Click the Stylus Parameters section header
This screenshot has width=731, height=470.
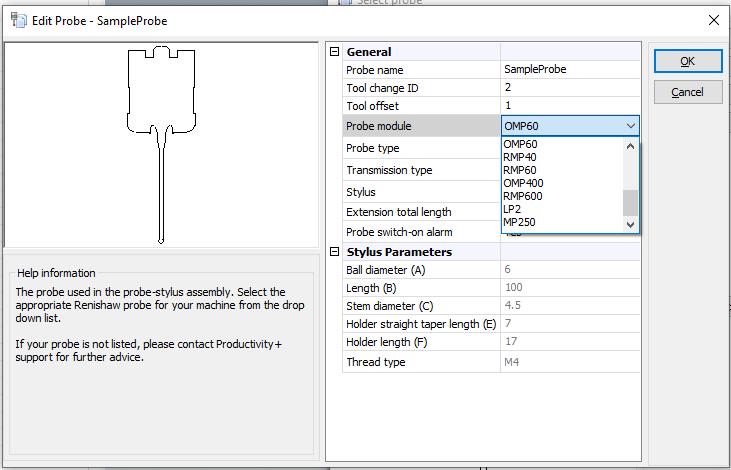(399, 252)
